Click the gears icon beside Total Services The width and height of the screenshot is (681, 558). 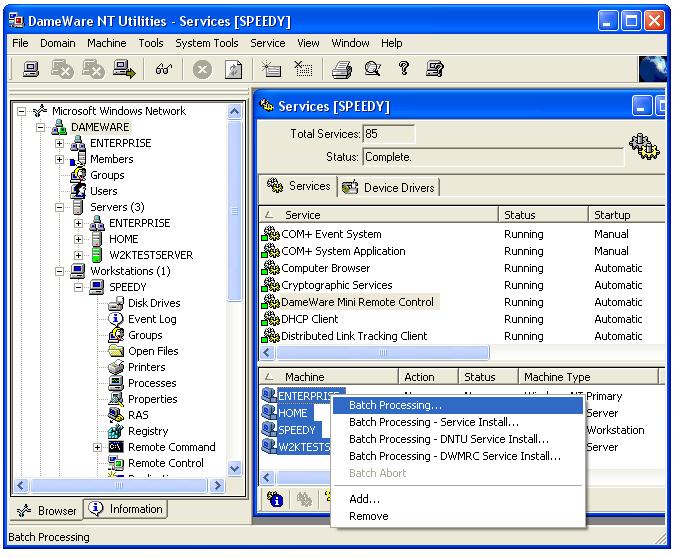pyautogui.click(x=644, y=146)
